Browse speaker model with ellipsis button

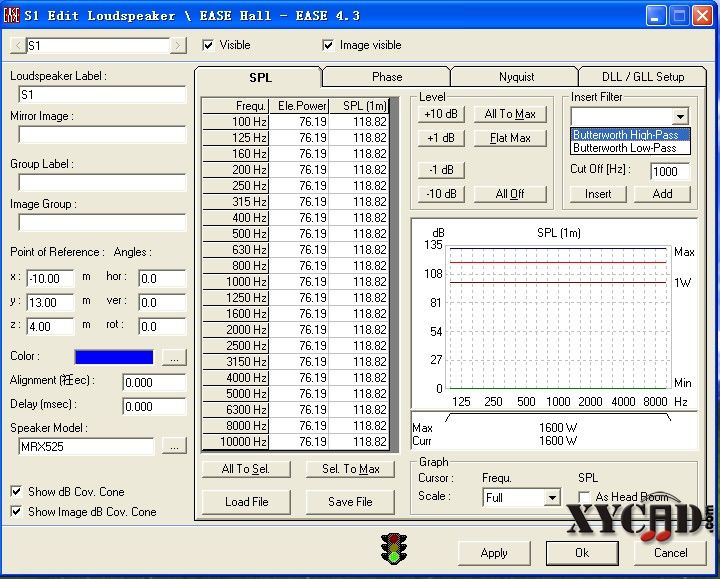[174, 446]
